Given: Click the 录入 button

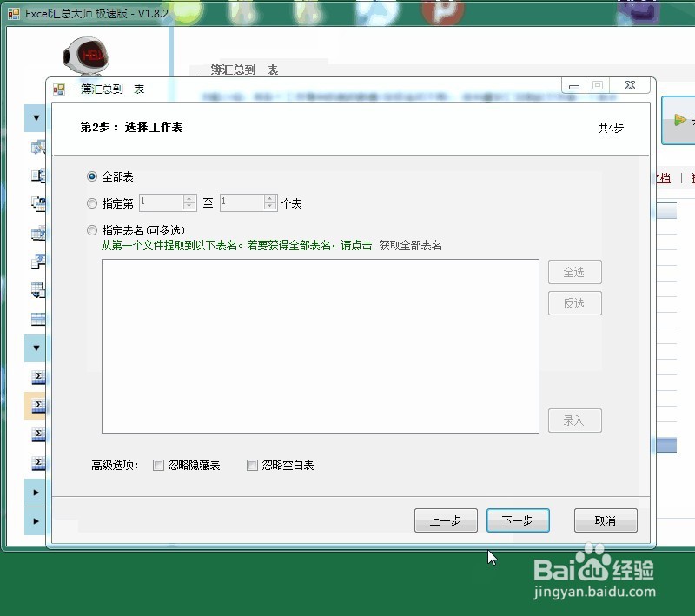Looking at the screenshot, I should 575,421.
